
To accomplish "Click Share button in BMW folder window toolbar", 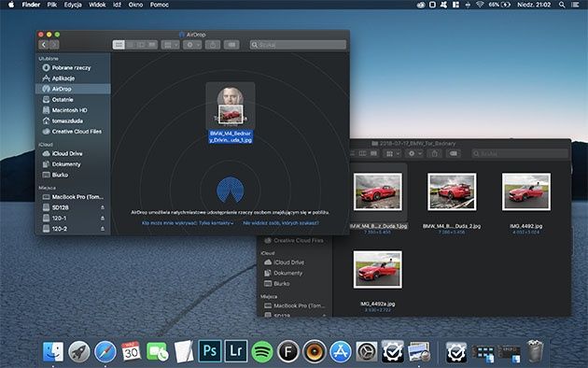I will 435,153.
